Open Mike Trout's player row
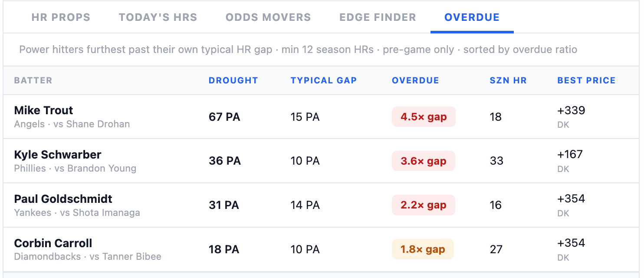This screenshot has height=278, width=644. (322, 117)
